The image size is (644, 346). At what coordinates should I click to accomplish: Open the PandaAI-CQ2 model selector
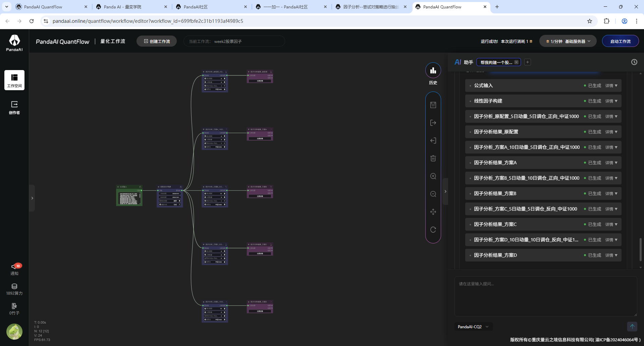click(473, 327)
